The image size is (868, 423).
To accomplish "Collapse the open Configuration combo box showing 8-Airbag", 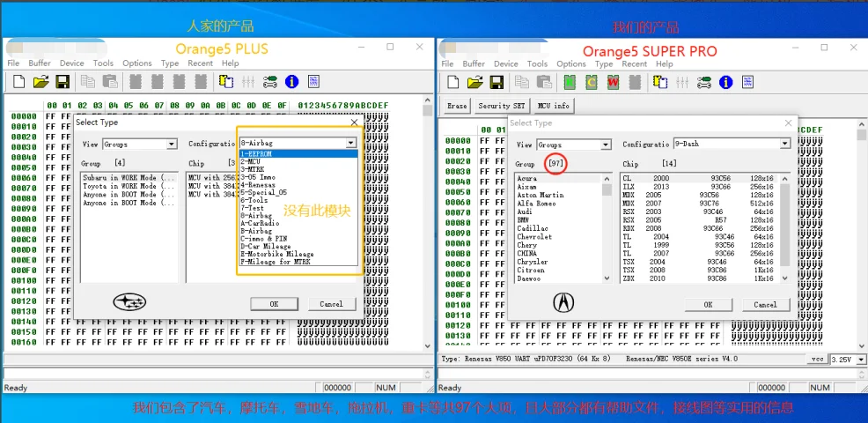I will [x=351, y=143].
